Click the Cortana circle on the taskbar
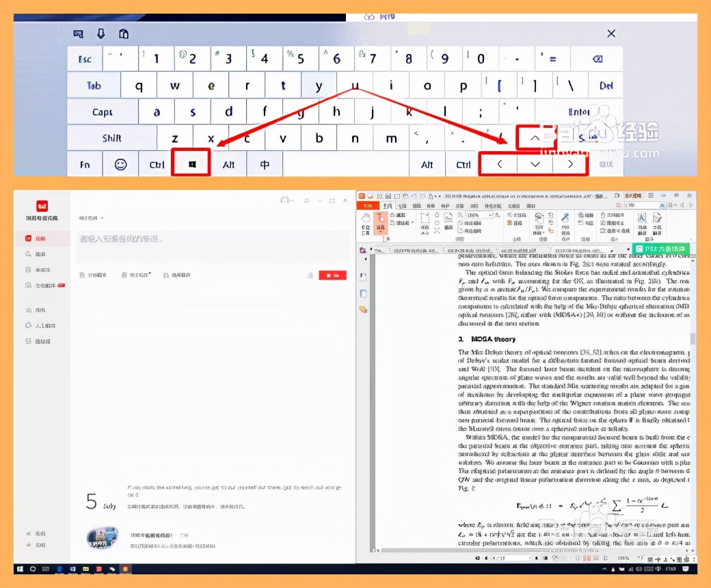Image resolution: width=711 pixels, height=588 pixels. [x=33, y=569]
